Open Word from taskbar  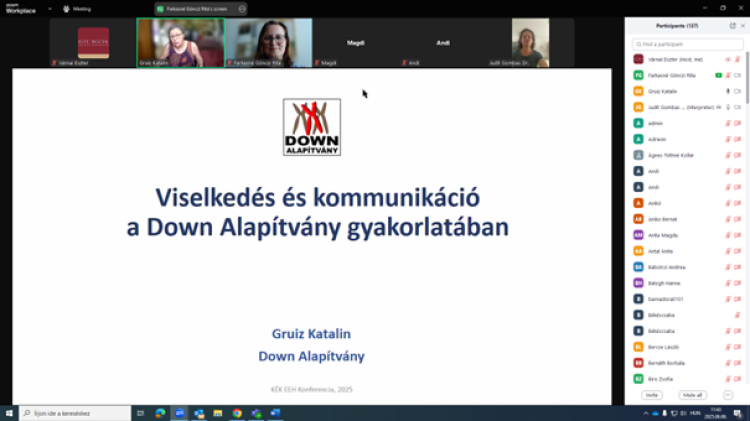click(x=276, y=413)
